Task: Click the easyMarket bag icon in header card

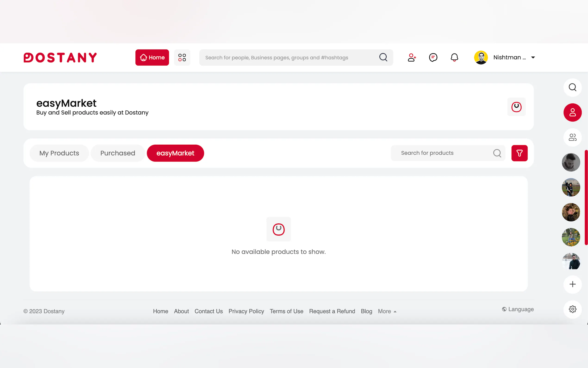Action: click(516, 107)
